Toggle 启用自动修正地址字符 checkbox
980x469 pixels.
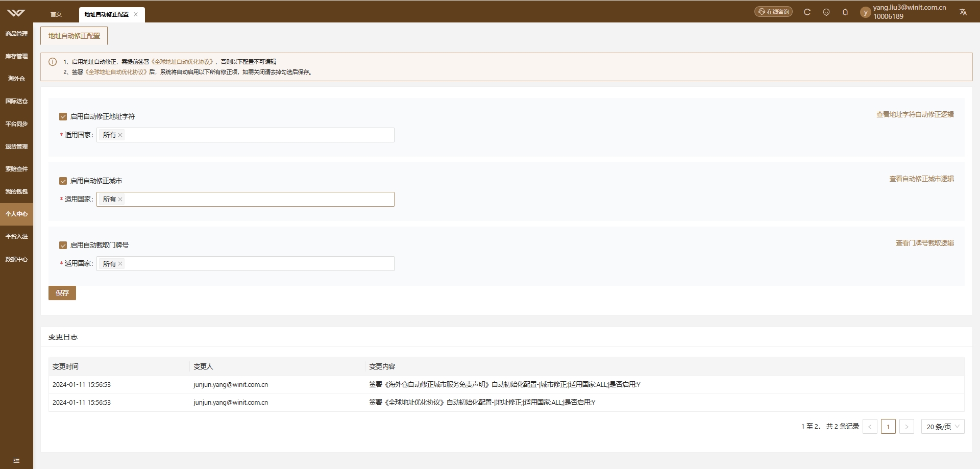[x=63, y=117]
